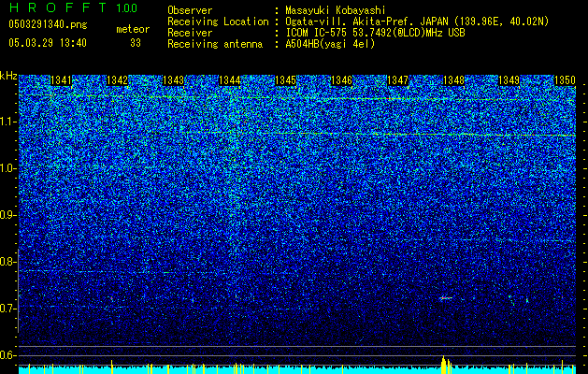Click the 0.7 kHz frequency label
This screenshot has height=374, width=588.
tap(7, 309)
